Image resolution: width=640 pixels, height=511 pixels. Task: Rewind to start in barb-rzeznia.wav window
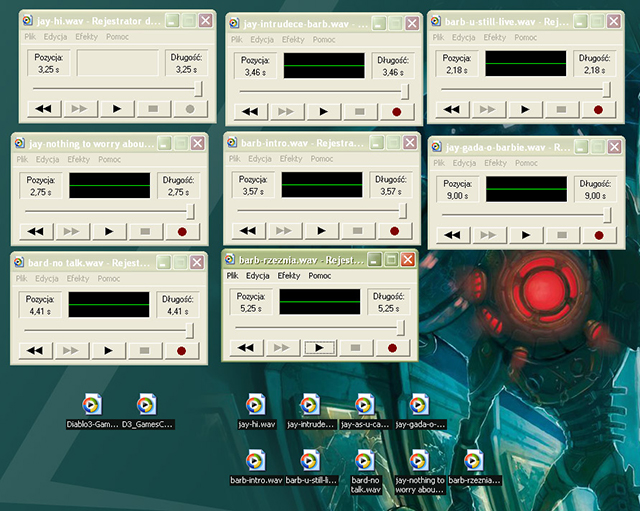[x=246, y=348]
